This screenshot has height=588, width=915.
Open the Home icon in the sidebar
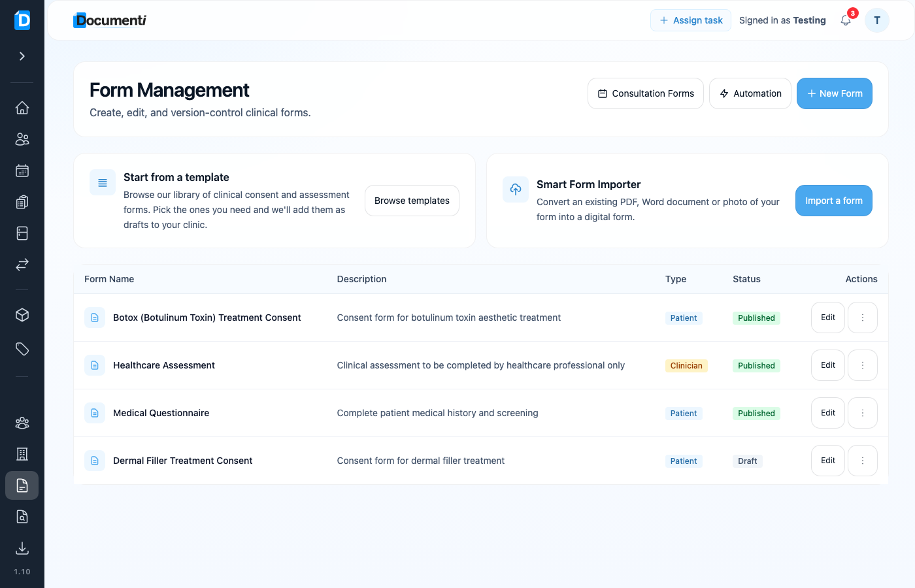pyautogui.click(x=22, y=108)
